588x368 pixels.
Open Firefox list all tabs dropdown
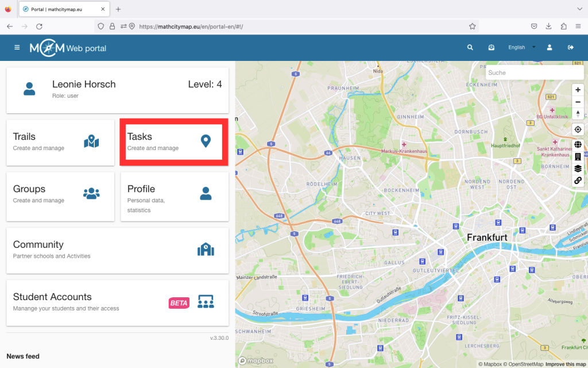pyautogui.click(x=578, y=9)
